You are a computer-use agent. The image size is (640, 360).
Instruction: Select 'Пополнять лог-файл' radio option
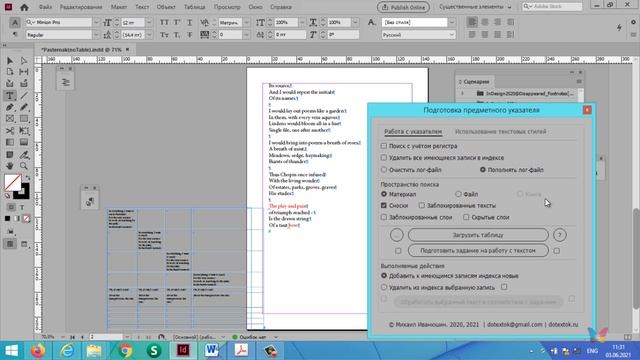point(483,169)
